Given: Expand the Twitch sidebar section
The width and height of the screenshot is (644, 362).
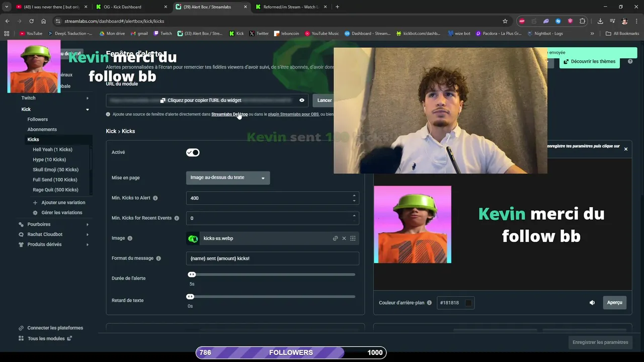Looking at the screenshot, I should [88, 98].
